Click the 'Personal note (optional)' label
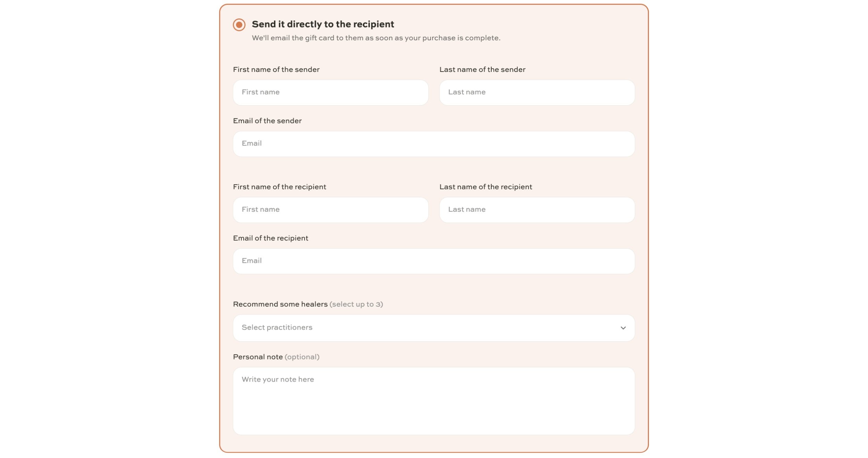868x458 pixels. 276,357
